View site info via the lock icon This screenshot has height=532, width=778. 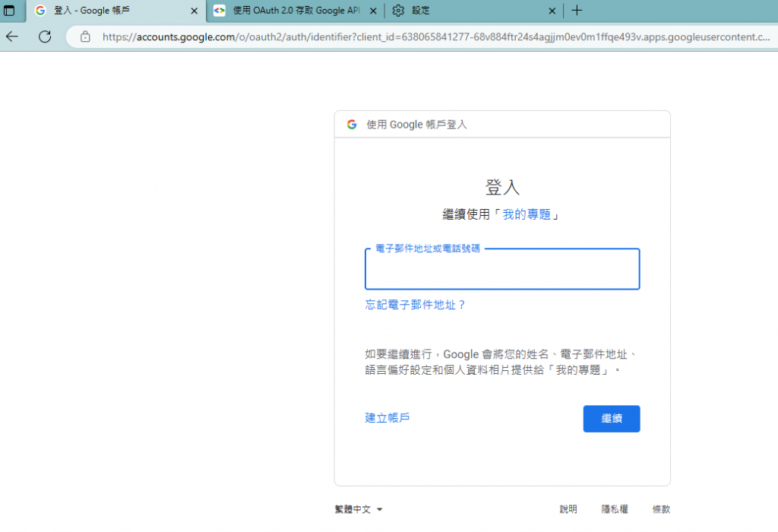[x=85, y=36]
